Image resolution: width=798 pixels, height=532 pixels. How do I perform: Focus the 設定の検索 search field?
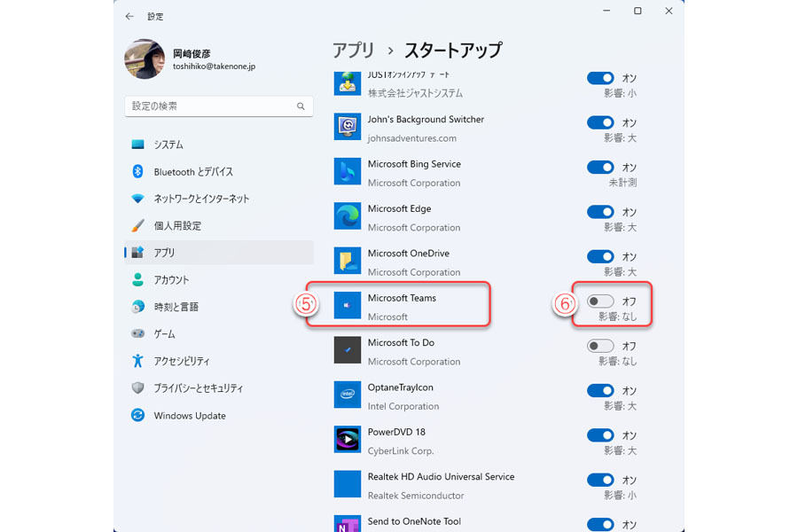point(219,106)
